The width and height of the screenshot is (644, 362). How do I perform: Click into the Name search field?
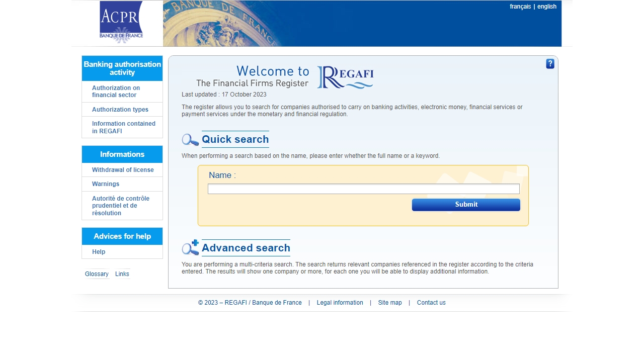pos(363,189)
